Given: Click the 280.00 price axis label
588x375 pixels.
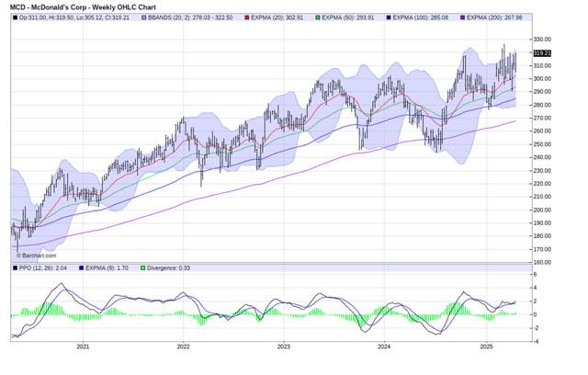Looking at the screenshot, I should tap(542, 105).
